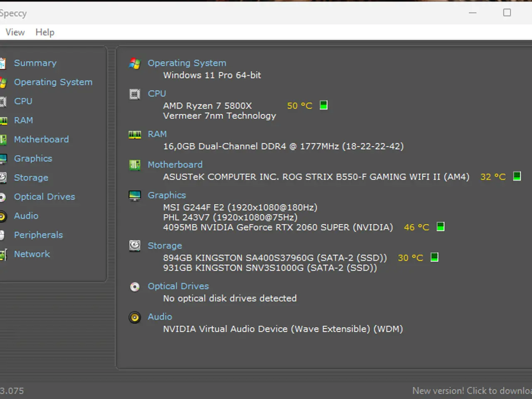Screen dimensions: 532x399
Task: Click the MSI G244F E2 monitor line
Action: tap(240, 207)
